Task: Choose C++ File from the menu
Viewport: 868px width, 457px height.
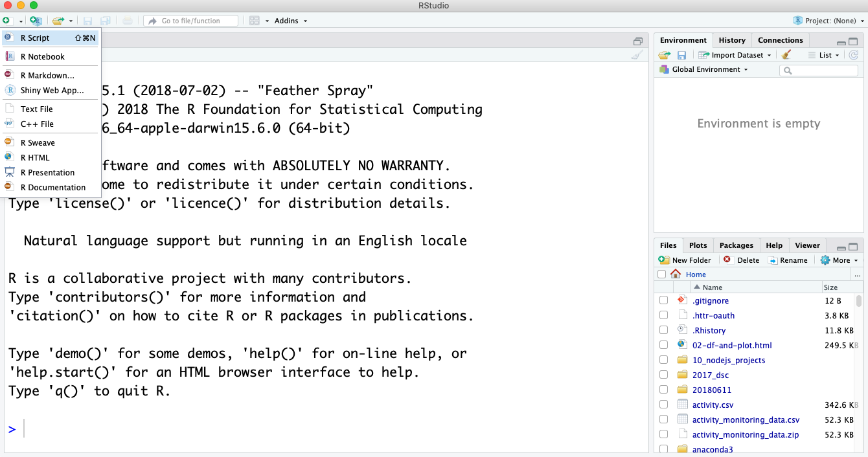Action: (51, 124)
